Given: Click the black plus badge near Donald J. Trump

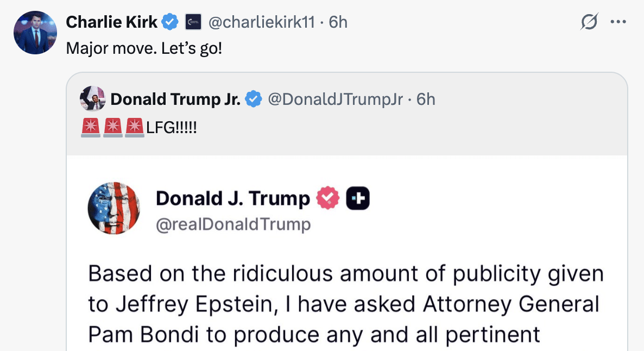Looking at the screenshot, I should tap(358, 199).
